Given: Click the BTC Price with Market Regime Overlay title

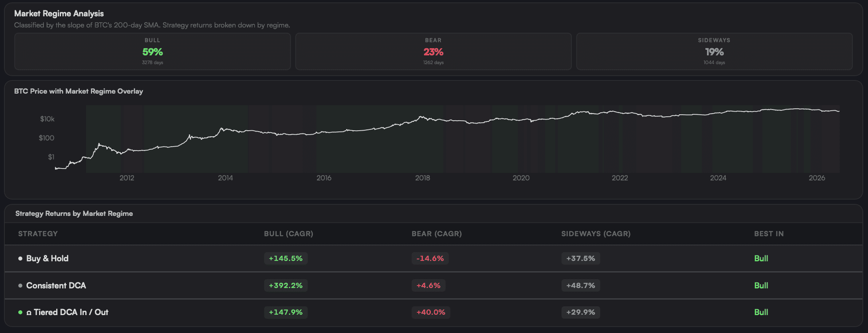Looking at the screenshot, I should pos(79,91).
